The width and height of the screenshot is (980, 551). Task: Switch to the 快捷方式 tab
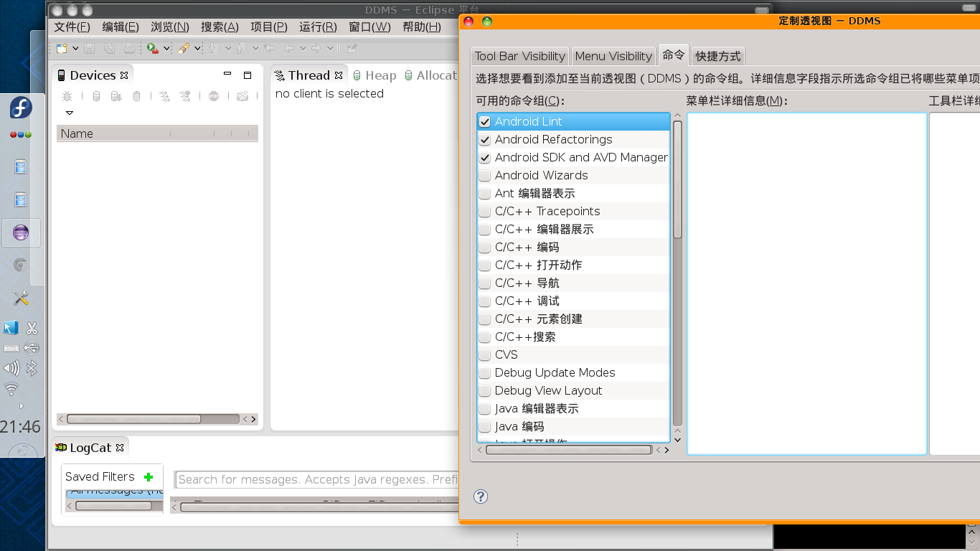click(x=718, y=56)
